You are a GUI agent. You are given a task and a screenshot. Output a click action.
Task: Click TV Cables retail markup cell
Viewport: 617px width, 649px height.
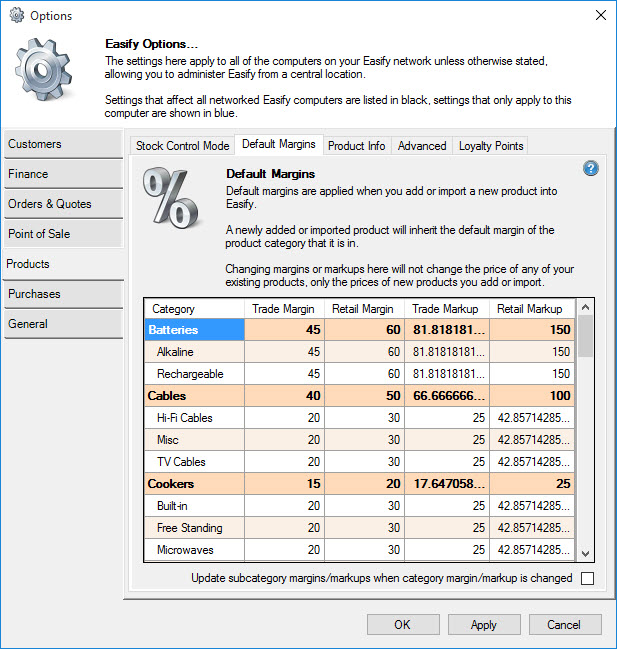(x=532, y=462)
